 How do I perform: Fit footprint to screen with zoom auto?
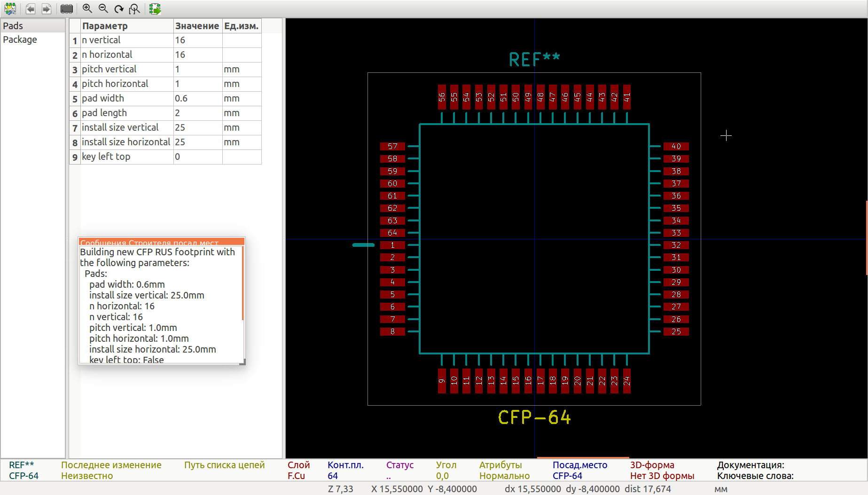click(135, 8)
